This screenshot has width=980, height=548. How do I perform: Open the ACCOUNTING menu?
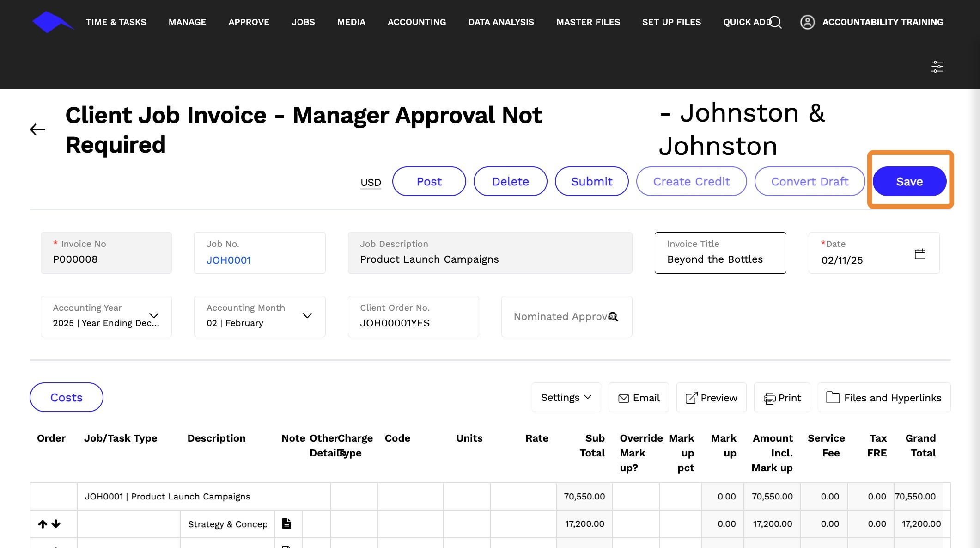pyautogui.click(x=416, y=22)
